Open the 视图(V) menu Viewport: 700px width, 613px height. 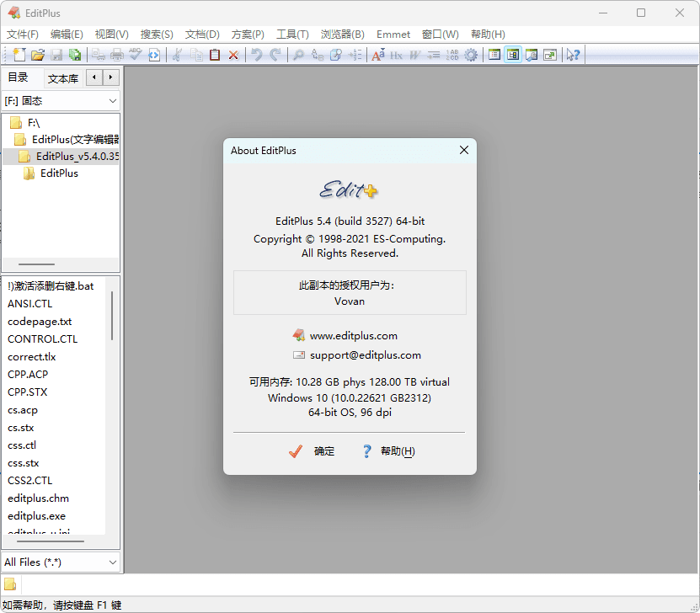111,35
